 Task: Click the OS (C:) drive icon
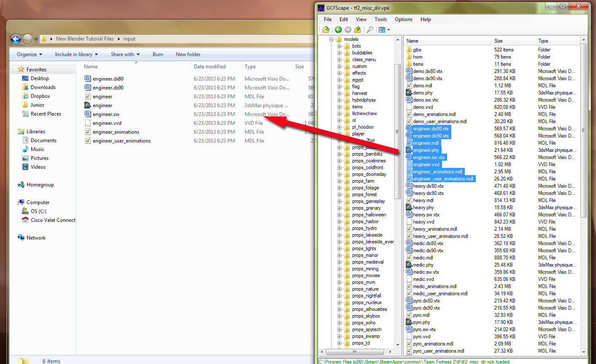click(25, 211)
